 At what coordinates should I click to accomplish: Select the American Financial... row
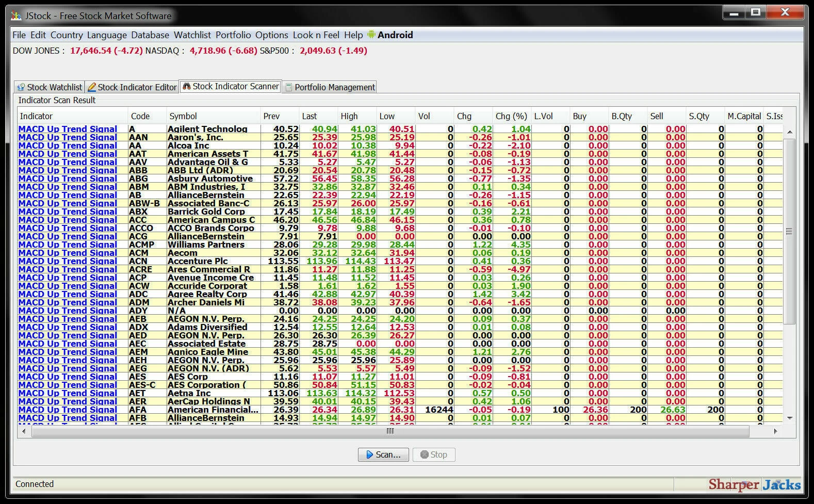coord(400,410)
